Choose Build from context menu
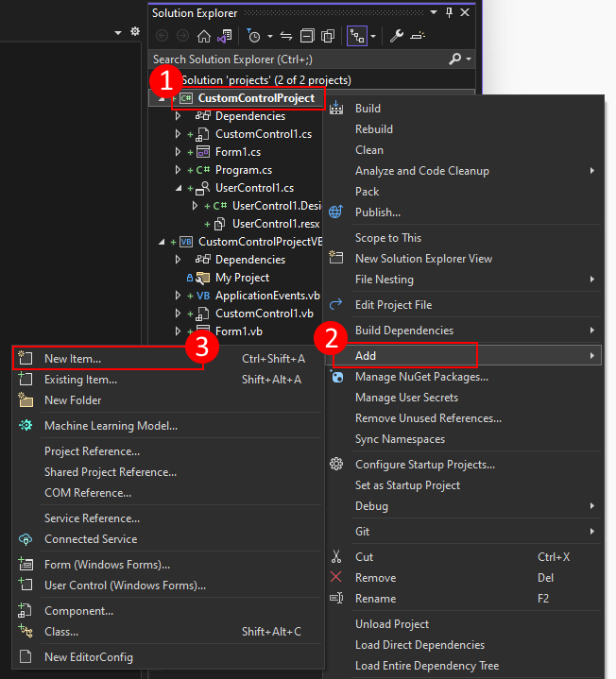The height and width of the screenshot is (679, 616). (x=368, y=109)
